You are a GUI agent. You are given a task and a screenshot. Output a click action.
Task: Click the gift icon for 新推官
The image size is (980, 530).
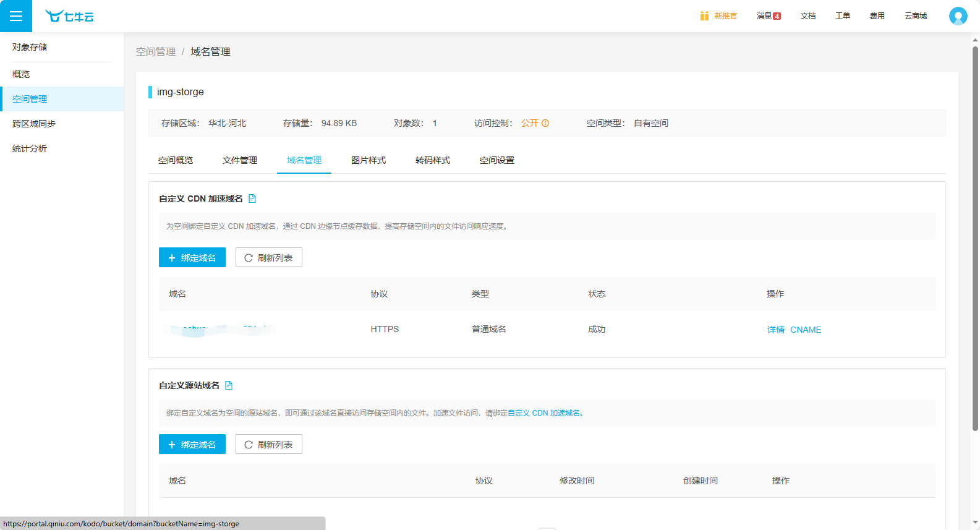click(704, 16)
